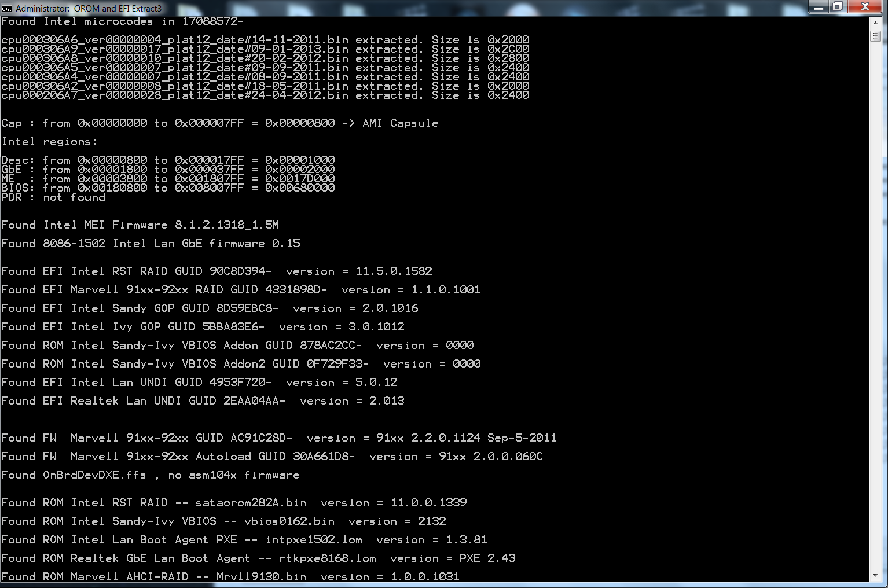Click line 'Found Intel microcodes in 17088572-'
This screenshot has width=888, height=588.
[x=122, y=21]
